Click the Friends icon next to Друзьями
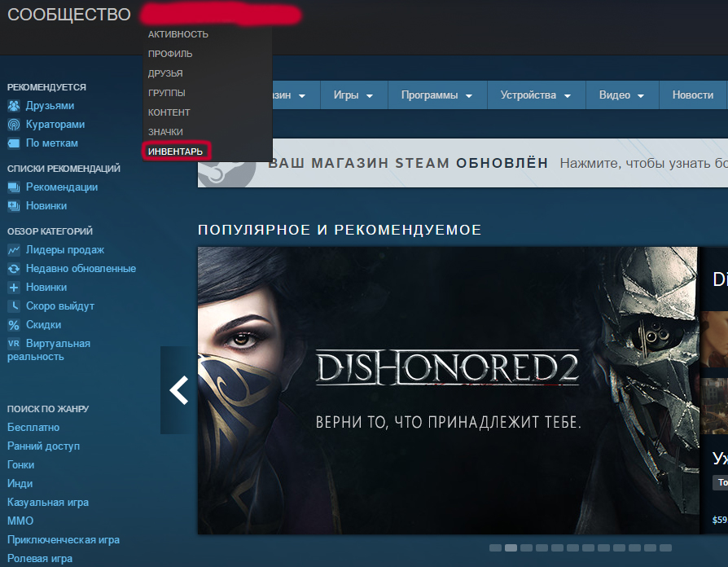 click(x=14, y=106)
